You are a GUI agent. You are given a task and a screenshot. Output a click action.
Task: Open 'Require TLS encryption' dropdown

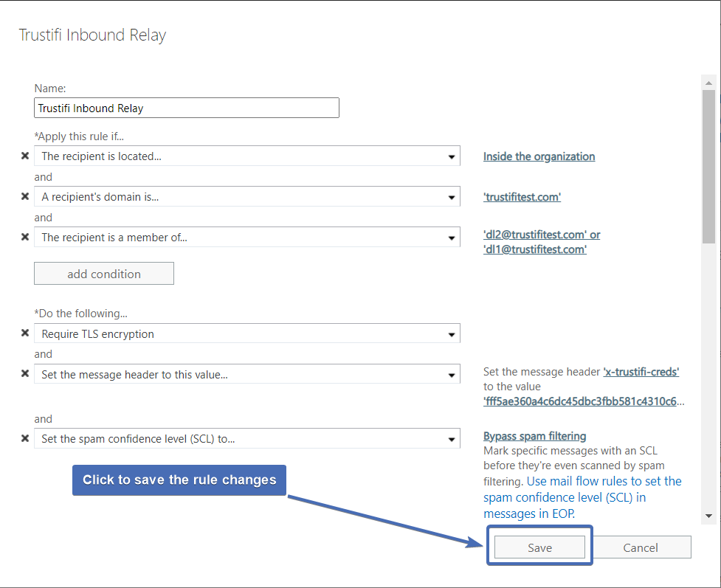coord(247,333)
